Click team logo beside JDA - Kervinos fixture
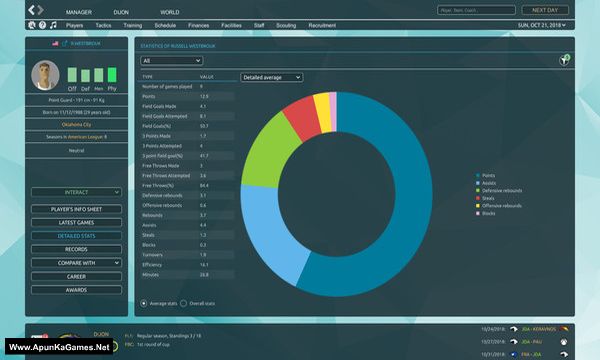 point(514,329)
